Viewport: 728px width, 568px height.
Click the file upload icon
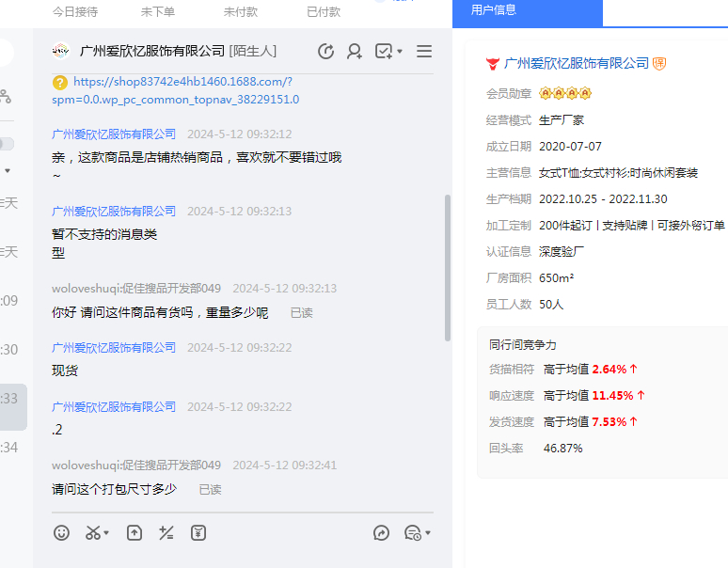tap(135, 532)
